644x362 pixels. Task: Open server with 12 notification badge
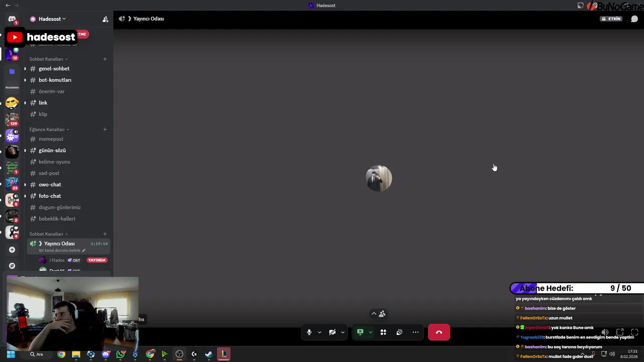point(12,54)
